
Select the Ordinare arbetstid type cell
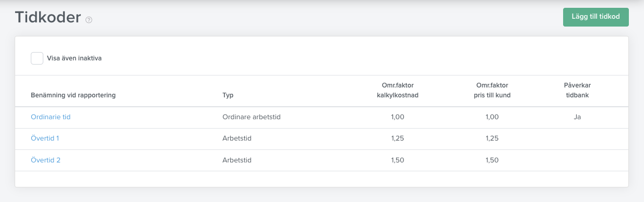(252, 117)
